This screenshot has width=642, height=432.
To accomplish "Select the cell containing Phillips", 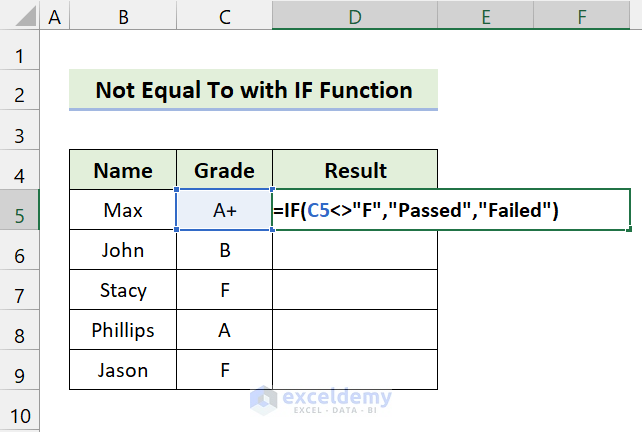I will point(122,330).
